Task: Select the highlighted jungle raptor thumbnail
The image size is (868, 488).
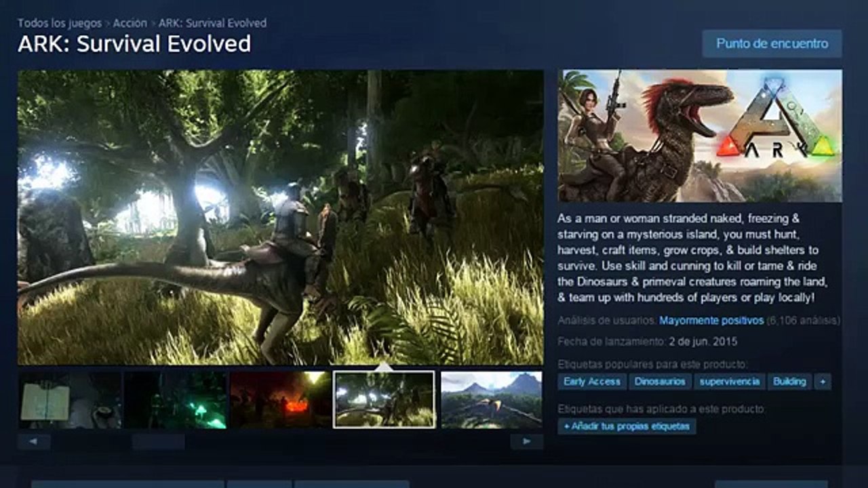Action: point(384,399)
